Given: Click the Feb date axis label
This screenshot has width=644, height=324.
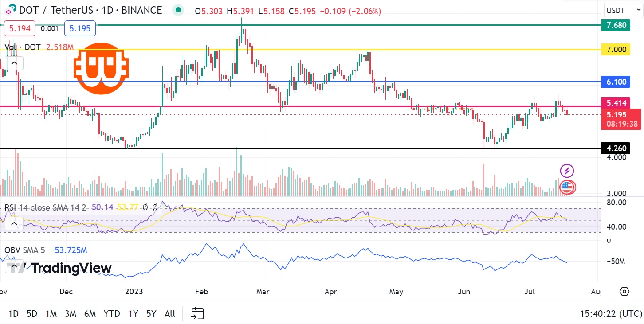Looking at the screenshot, I should (202, 292).
